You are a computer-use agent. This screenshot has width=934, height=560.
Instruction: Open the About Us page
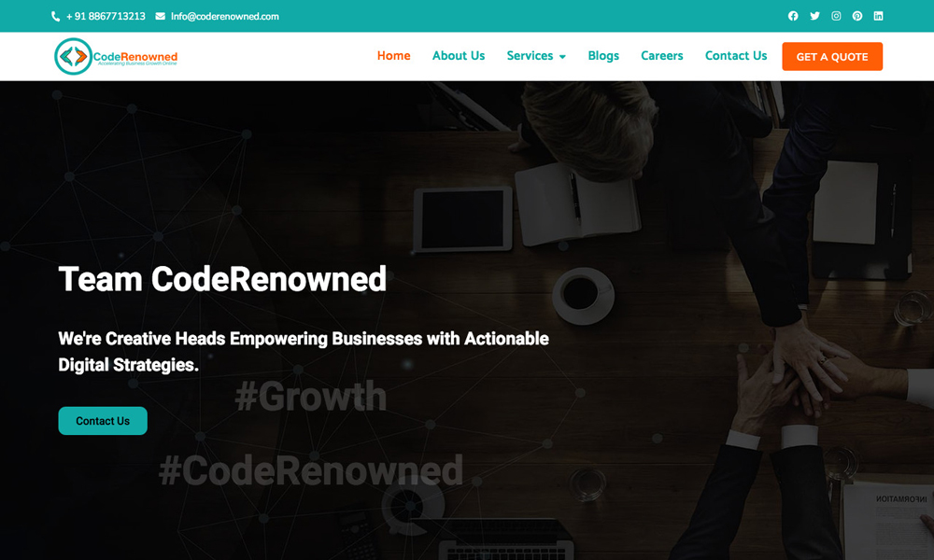(x=459, y=56)
